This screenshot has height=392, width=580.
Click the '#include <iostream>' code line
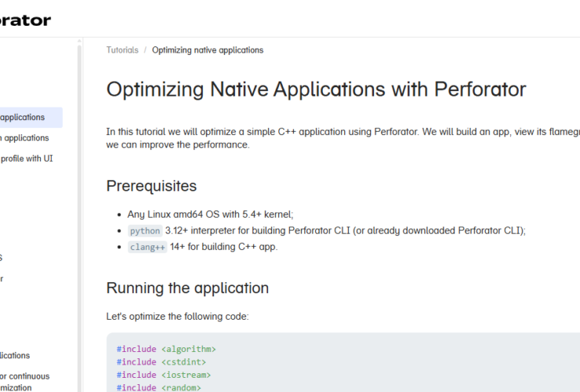click(163, 375)
